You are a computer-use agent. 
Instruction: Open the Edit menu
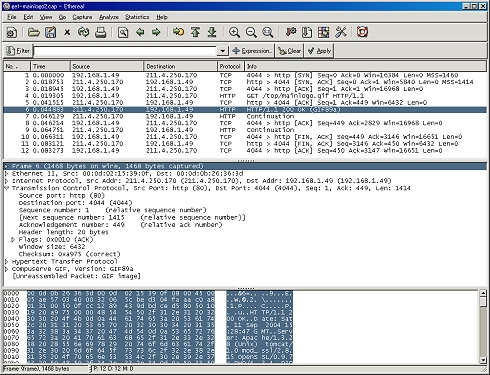pos(28,17)
